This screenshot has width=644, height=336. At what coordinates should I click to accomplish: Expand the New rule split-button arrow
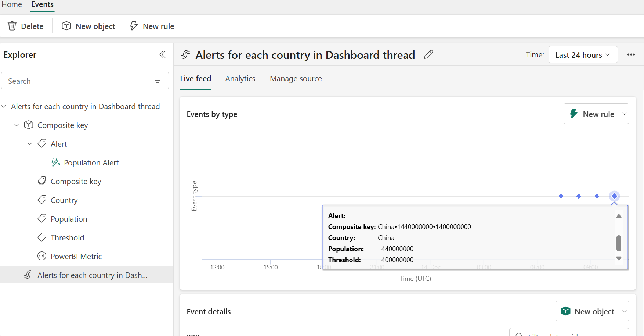[625, 114]
